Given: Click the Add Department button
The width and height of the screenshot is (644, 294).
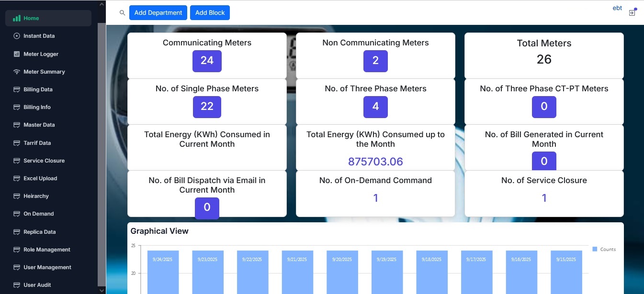Looking at the screenshot, I should pyautogui.click(x=158, y=13).
